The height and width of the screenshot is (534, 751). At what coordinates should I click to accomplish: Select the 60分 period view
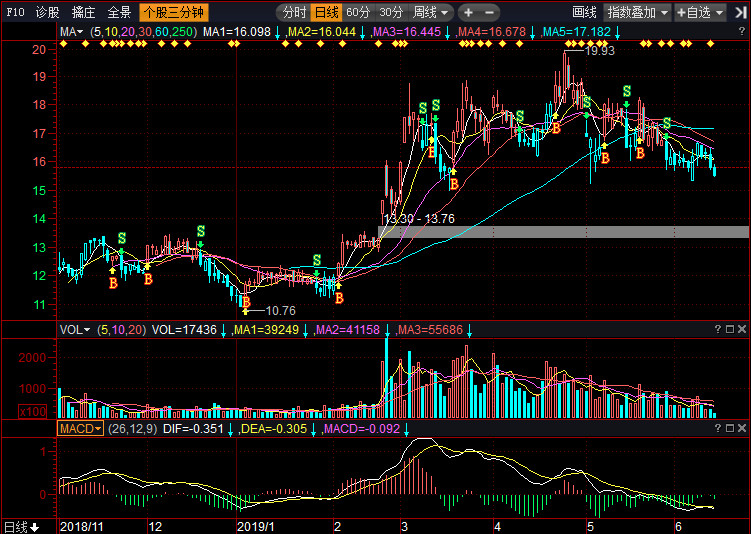(x=358, y=13)
